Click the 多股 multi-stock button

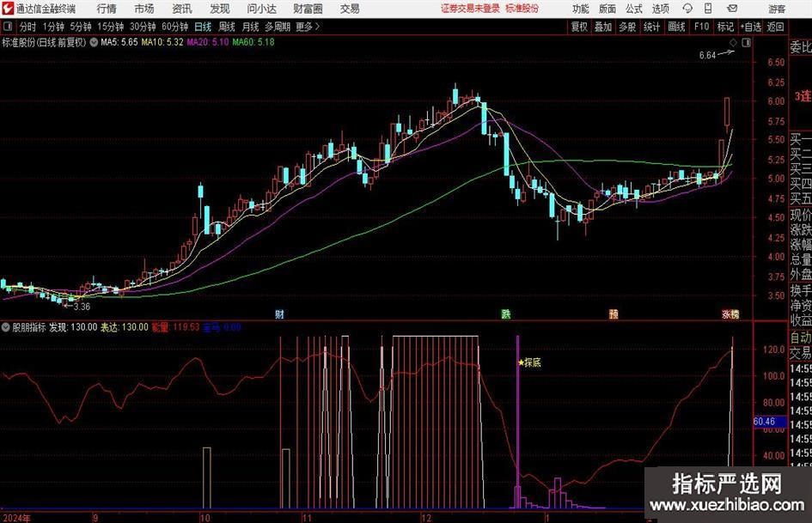pyautogui.click(x=627, y=27)
